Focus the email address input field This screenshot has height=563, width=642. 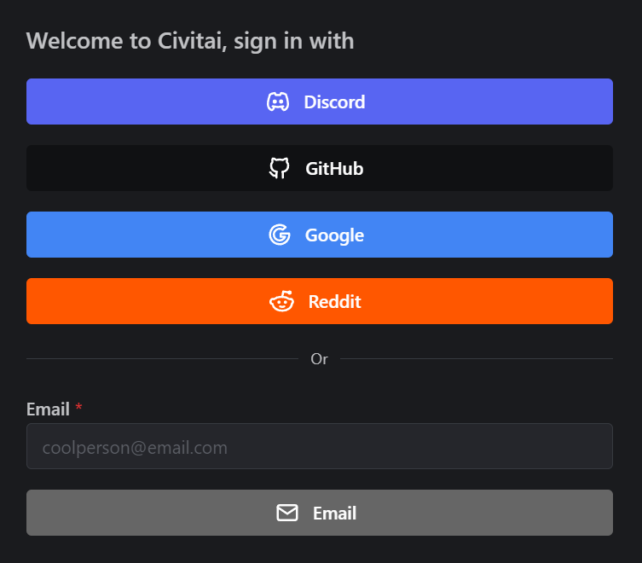(x=319, y=446)
